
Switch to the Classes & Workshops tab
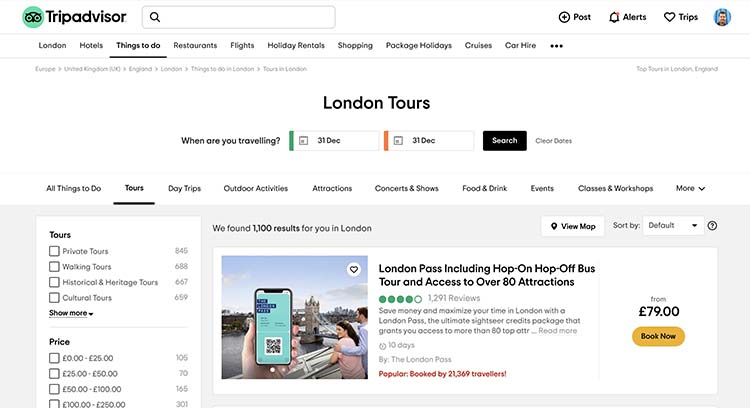pyautogui.click(x=615, y=188)
